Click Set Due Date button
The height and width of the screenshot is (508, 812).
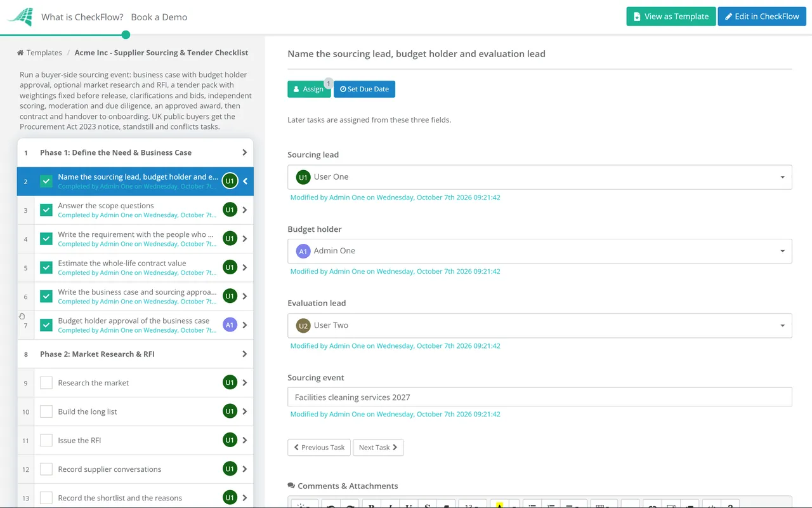click(364, 89)
